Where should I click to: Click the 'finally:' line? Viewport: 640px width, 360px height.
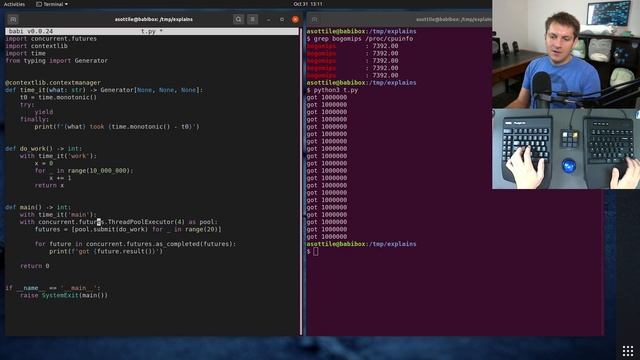click(34, 119)
